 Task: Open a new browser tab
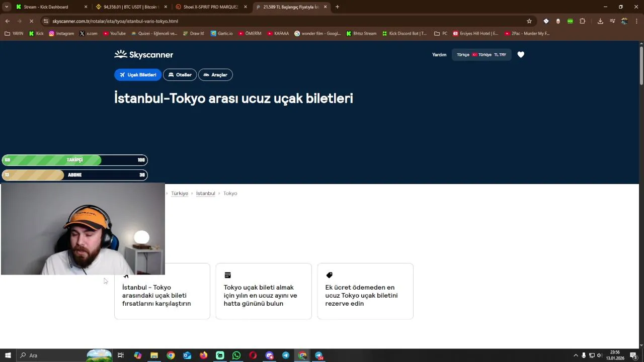coord(337,7)
